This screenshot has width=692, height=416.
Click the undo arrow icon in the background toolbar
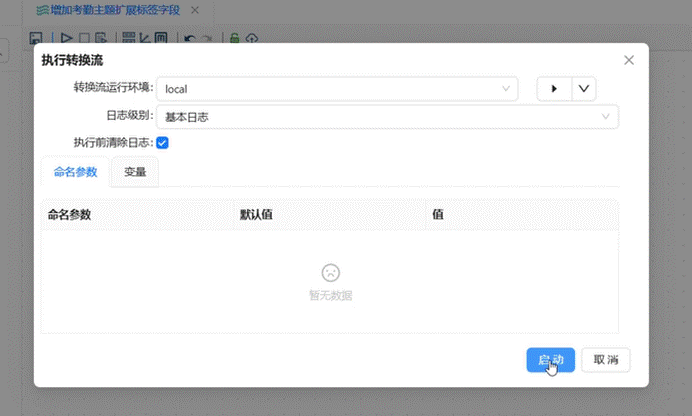(190, 39)
